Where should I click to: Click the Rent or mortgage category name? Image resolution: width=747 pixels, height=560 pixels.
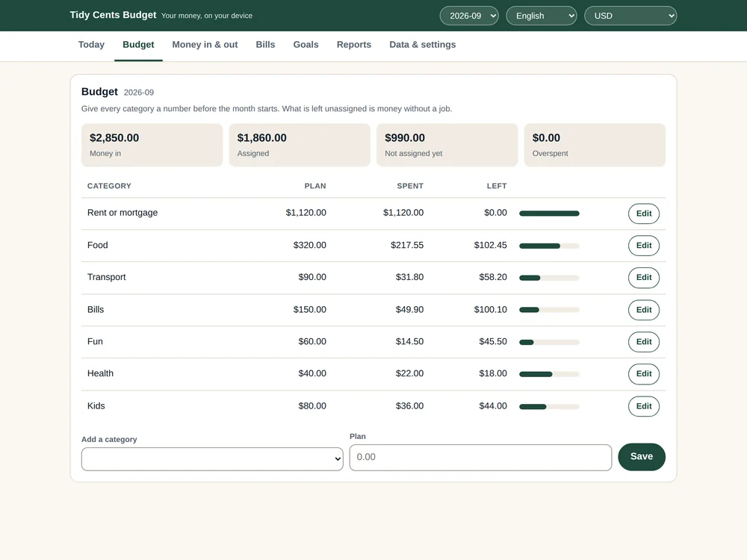pos(123,213)
